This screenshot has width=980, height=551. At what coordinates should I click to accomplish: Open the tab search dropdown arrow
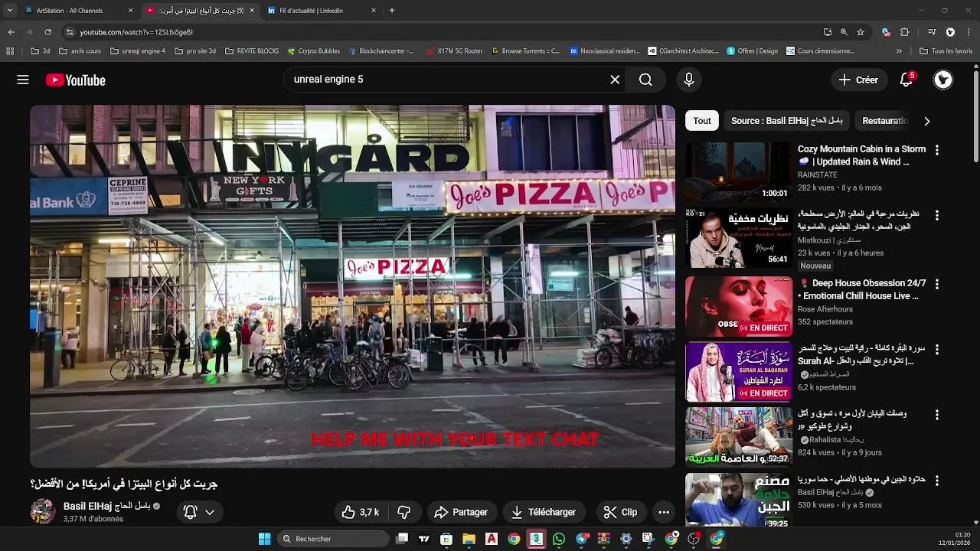10,11
